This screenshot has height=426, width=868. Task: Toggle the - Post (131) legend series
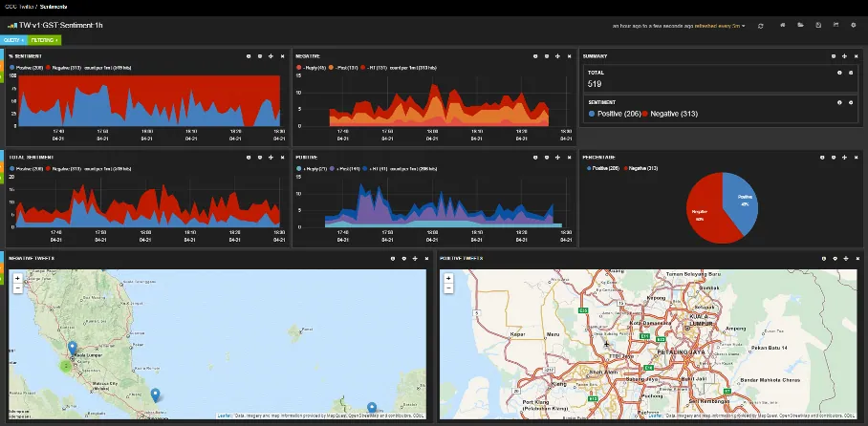(x=342, y=68)
